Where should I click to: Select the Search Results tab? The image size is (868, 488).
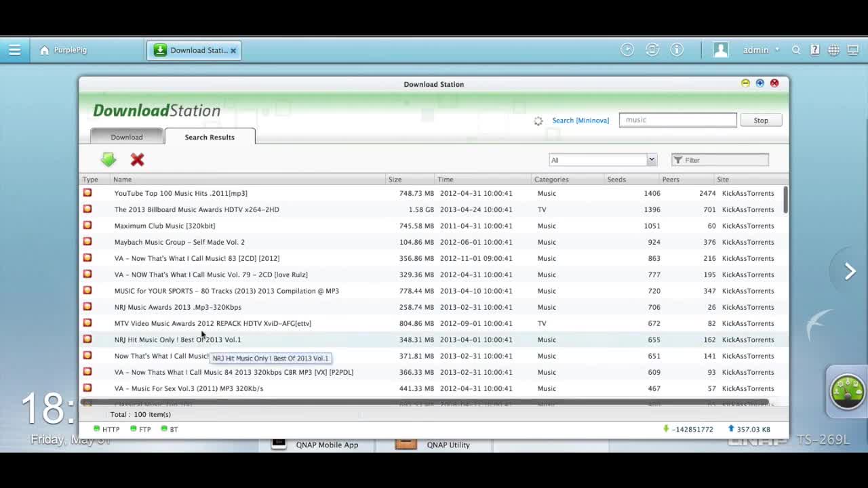tap(210, 137)
